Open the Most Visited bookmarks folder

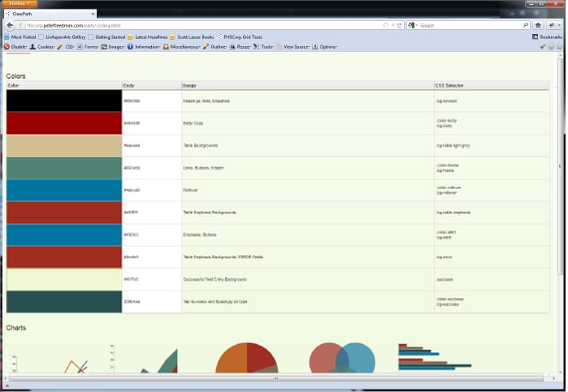(20, 37)
